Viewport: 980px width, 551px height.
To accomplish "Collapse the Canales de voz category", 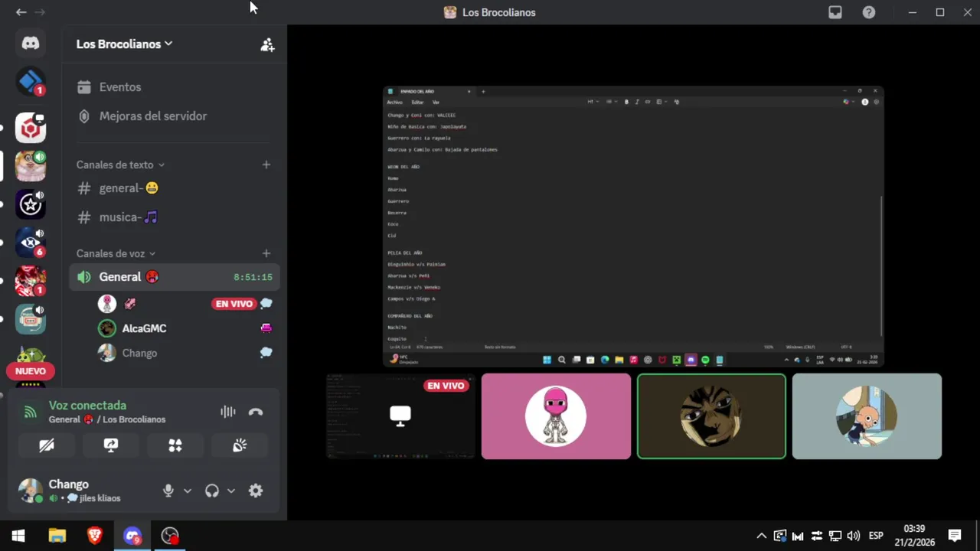I will pos(116,253).
